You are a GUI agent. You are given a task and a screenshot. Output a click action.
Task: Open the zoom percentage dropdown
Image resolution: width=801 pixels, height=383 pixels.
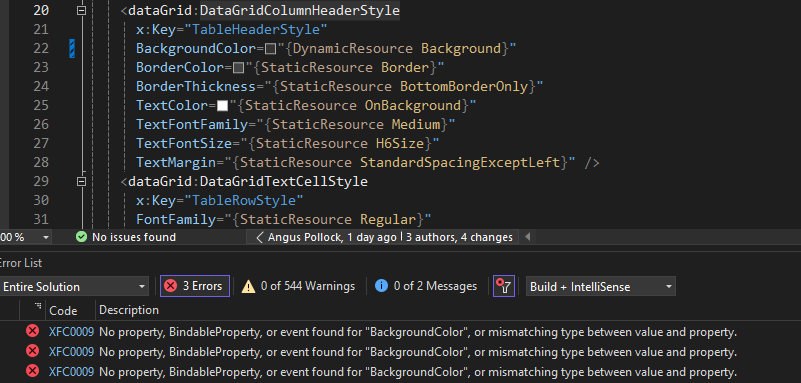(x=26, y=237)
